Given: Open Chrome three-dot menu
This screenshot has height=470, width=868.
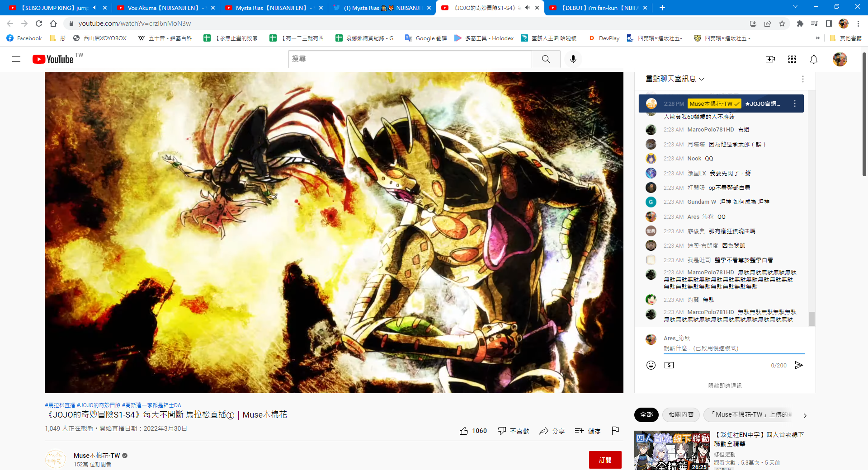Looking at the screenshot, I should tap(858, 23).
